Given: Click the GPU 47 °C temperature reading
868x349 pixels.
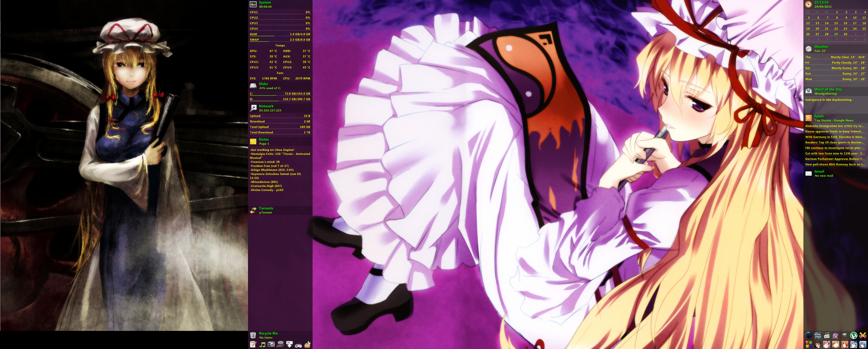Looking at the screenshot, I should 263,51.
